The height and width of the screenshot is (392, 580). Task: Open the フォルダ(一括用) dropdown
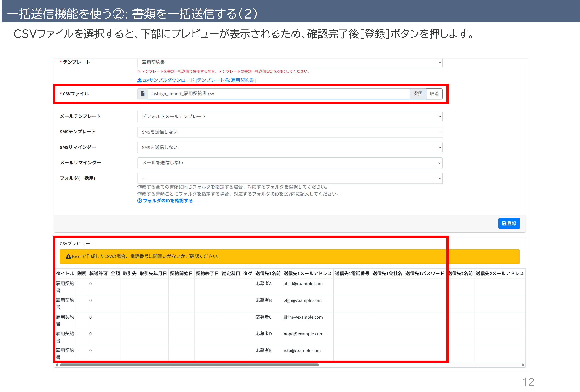pyautogui.click(x=290, y=178)
